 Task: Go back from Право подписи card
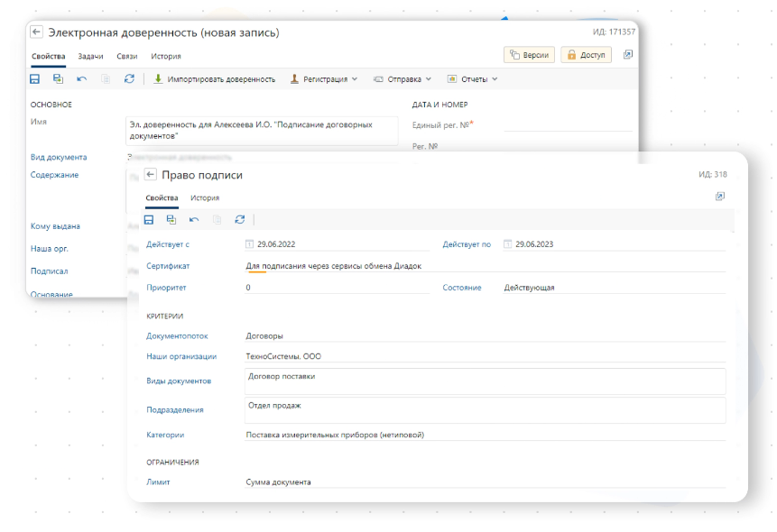pos(151,175)
